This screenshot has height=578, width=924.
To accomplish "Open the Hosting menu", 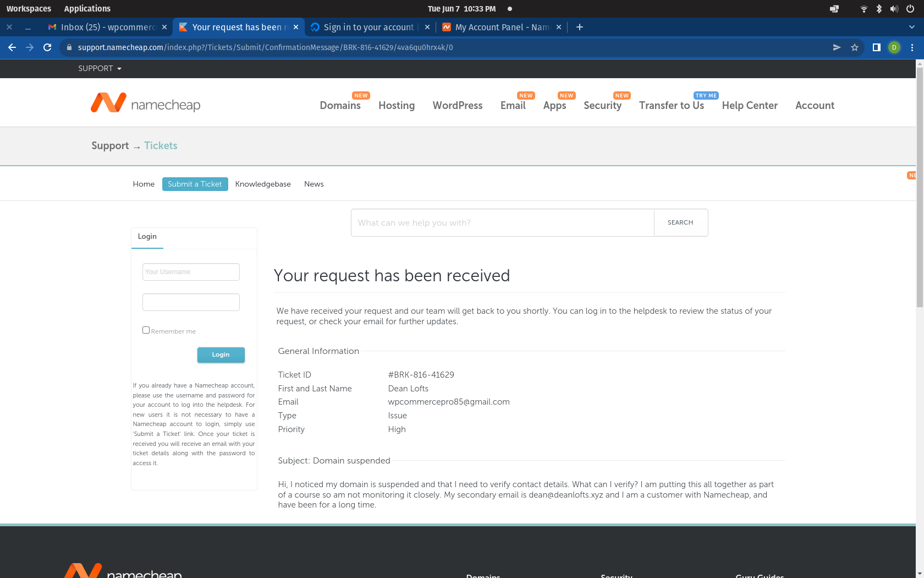I will (397, 105).
